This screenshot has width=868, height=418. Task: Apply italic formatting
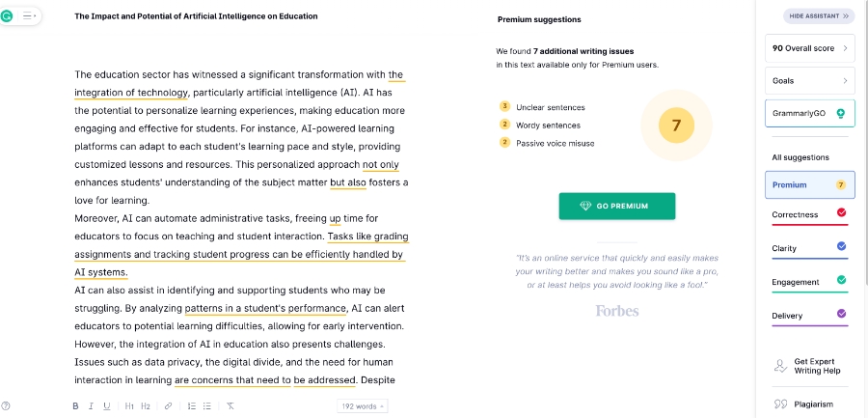pyautogui.click(x=91, y=406)
